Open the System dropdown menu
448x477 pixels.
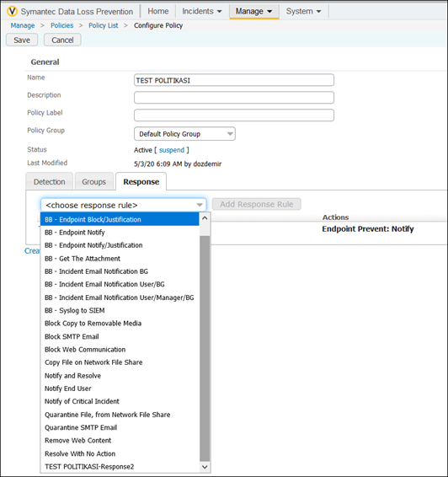[x=303, y=11]
